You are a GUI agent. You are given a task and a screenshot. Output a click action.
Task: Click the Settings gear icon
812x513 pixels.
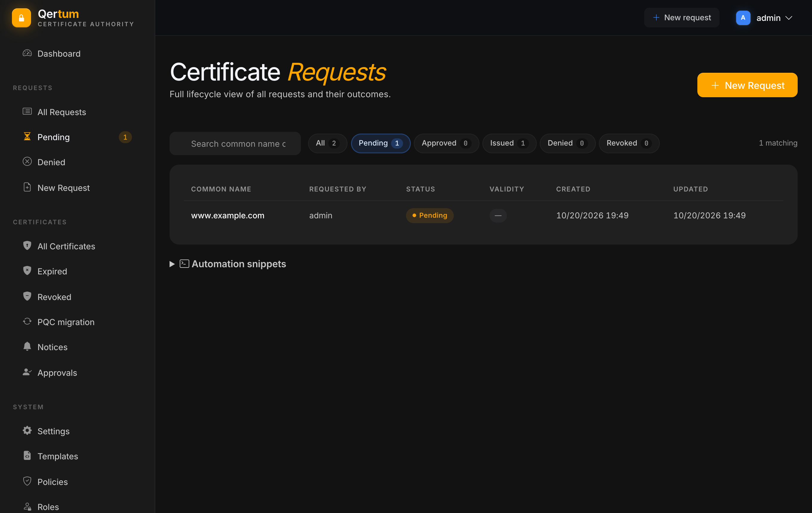point(27,430)
